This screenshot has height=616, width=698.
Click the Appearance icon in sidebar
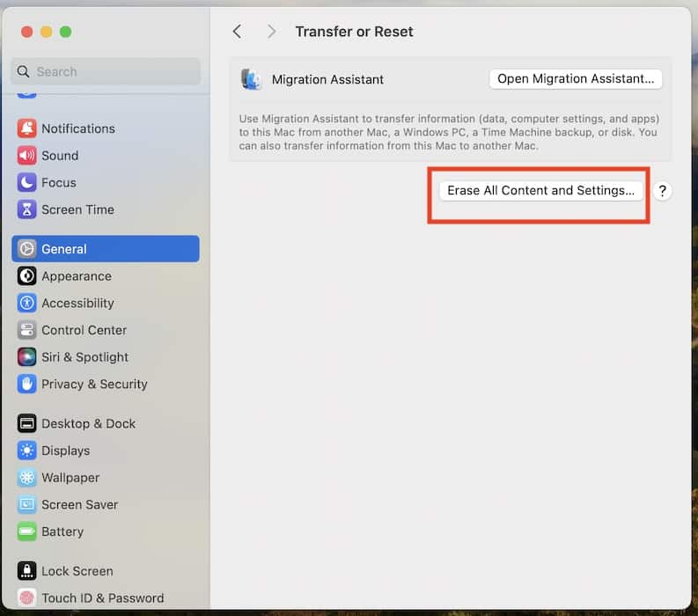(26, 276)
